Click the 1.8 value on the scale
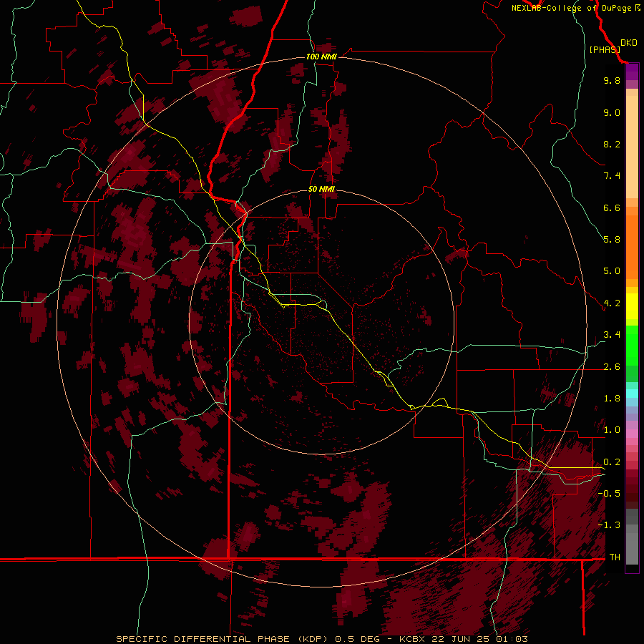The width and height of the screenshot is (644, 644). click(612, 399)
